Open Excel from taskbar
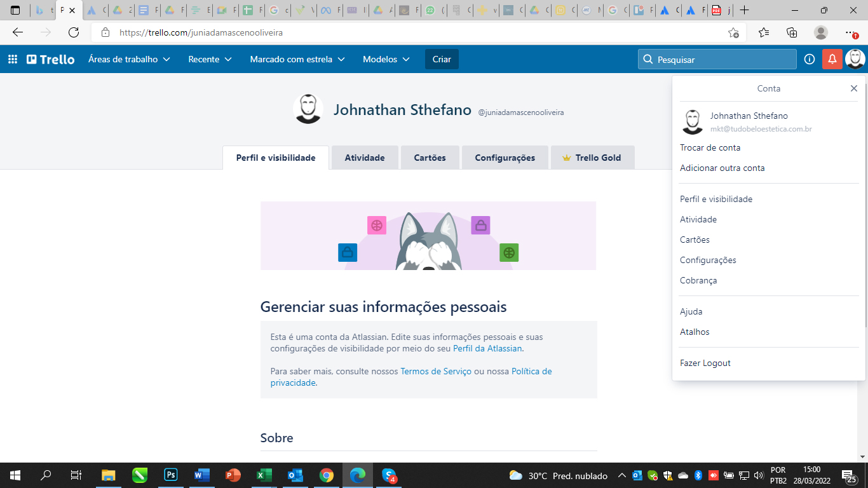The height and width of the screenshot is (488, 868). coord(264,475)
